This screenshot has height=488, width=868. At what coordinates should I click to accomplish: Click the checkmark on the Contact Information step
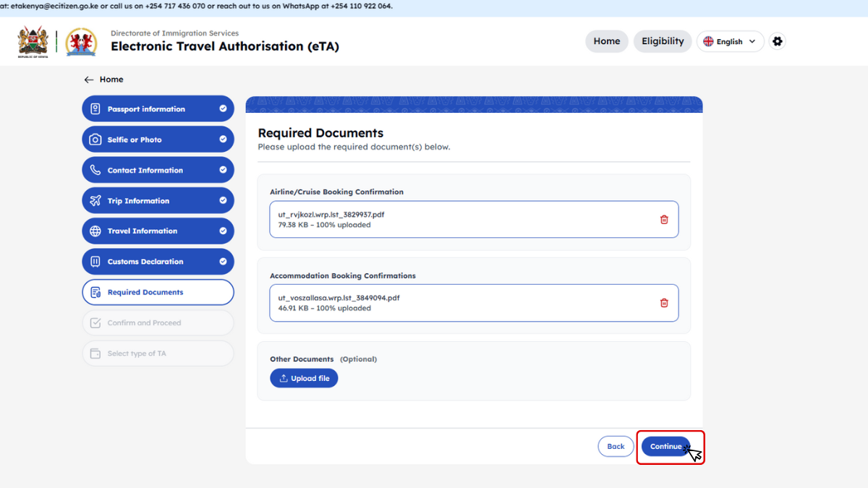click(223, 171)
